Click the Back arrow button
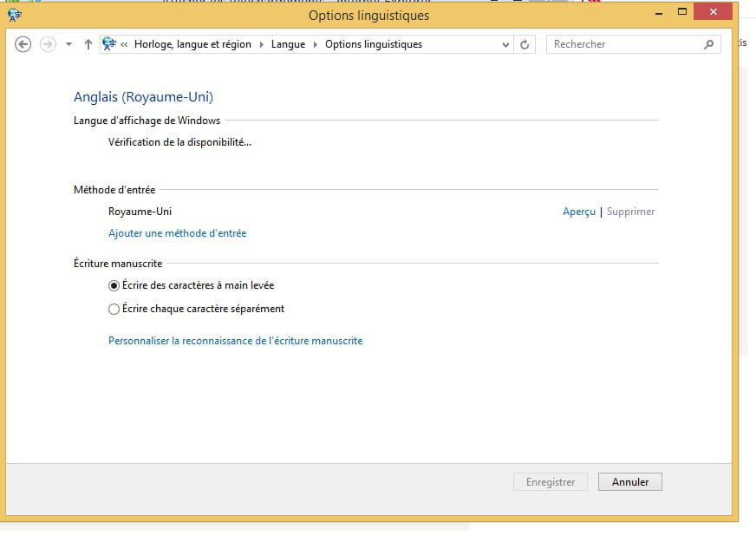The image size is (756, 542). [x=23, y=44]
